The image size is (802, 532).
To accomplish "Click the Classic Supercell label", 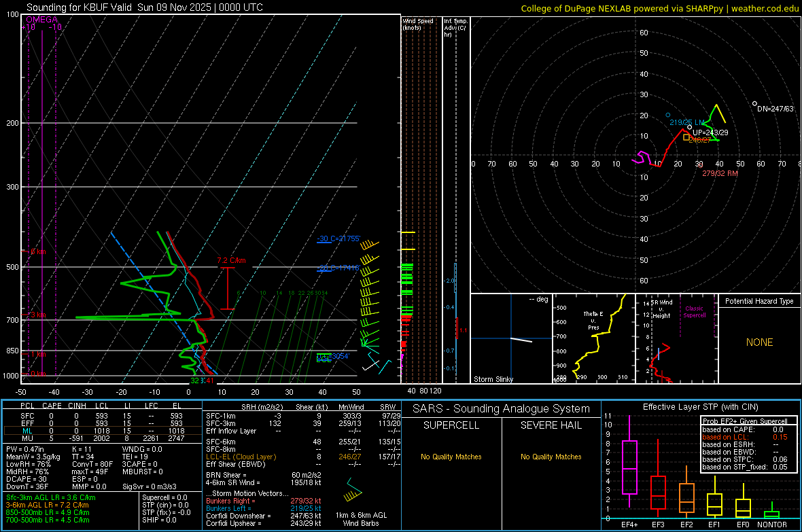I will [x=695, y=312].
